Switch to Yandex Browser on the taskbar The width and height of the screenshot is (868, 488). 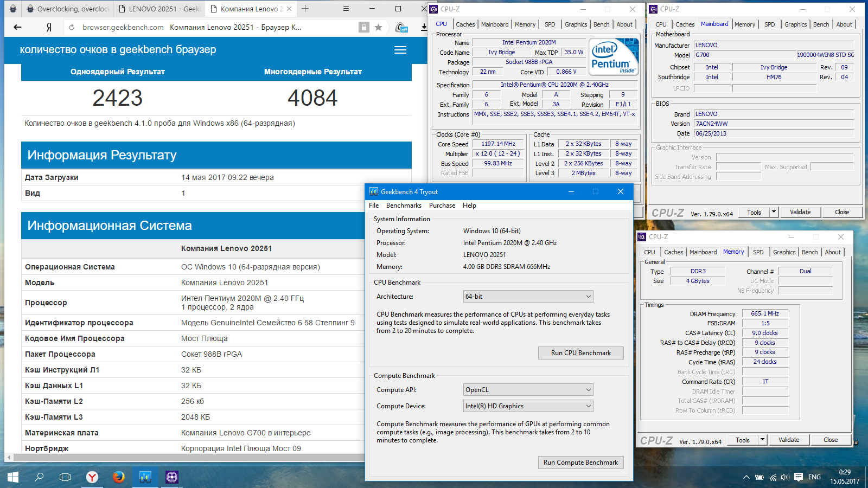coord(92,477)
